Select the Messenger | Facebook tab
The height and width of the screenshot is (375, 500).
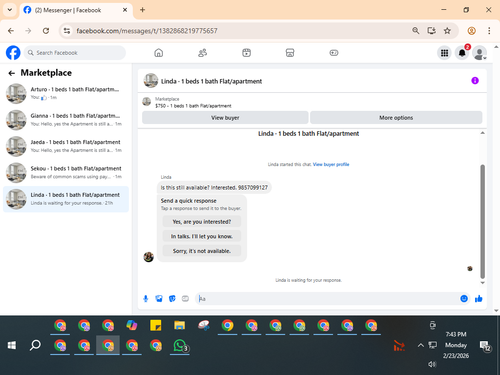point(76,10)
